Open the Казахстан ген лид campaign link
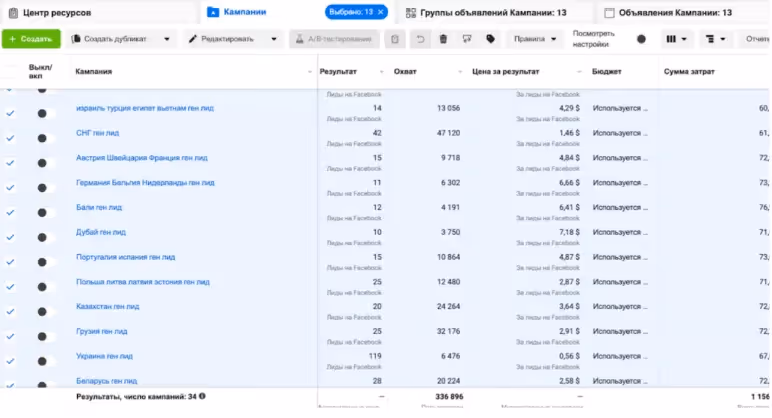Image resolution: width=772 pixels, height=418 pixels. point(107,306)
